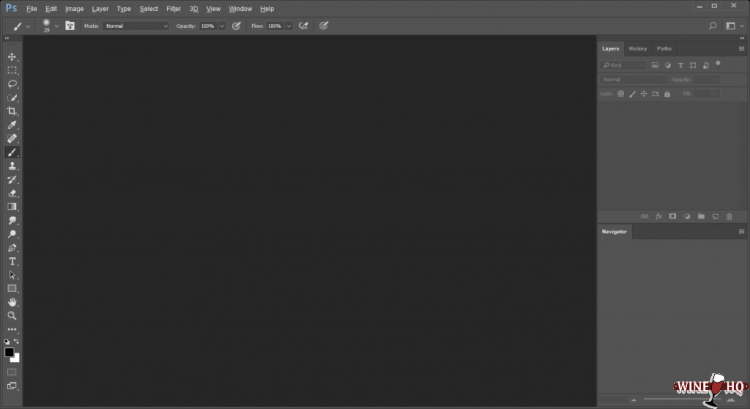Select the Clone Stamp tool
The width and height of the screenshot is (750, 409).
click(12, 166)
